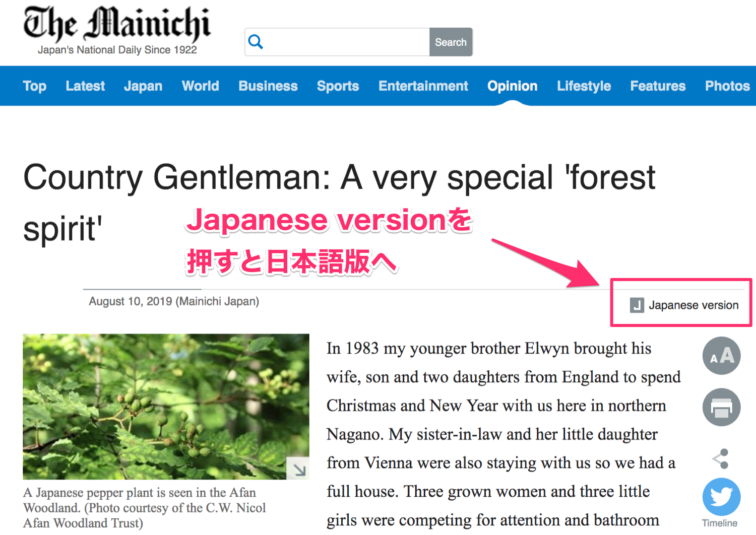Click the Search button
The width and height of the screenshot is (756, 535).
pos(451,42)
